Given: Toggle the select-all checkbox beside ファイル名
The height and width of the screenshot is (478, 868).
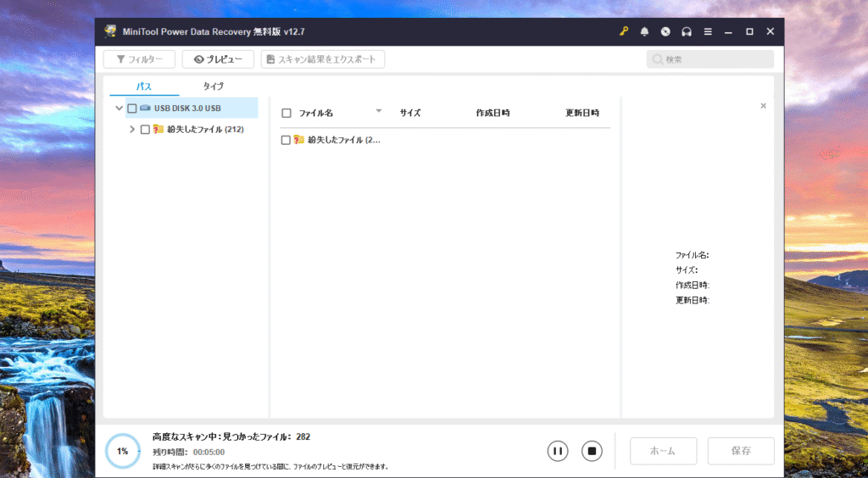Looking at the screenshot, I should pyautogui.click(x=287, y=113).
